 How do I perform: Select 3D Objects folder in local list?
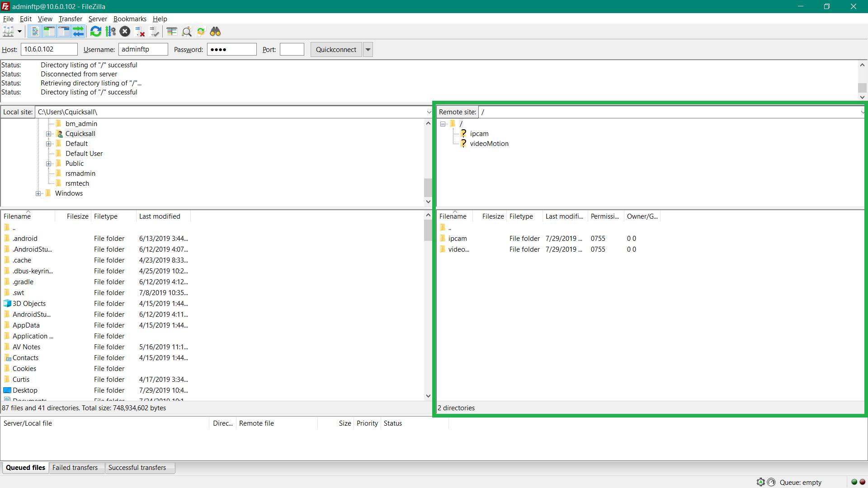click(29, 304)
